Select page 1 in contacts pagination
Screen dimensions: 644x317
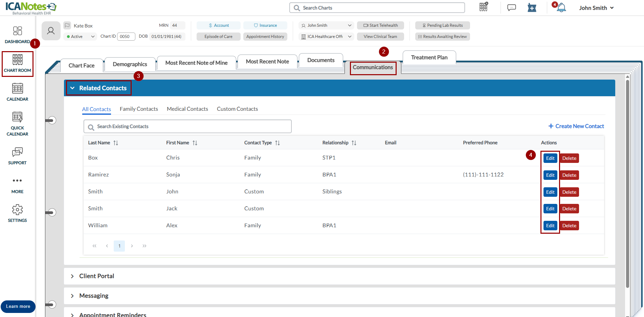[119, 246]
